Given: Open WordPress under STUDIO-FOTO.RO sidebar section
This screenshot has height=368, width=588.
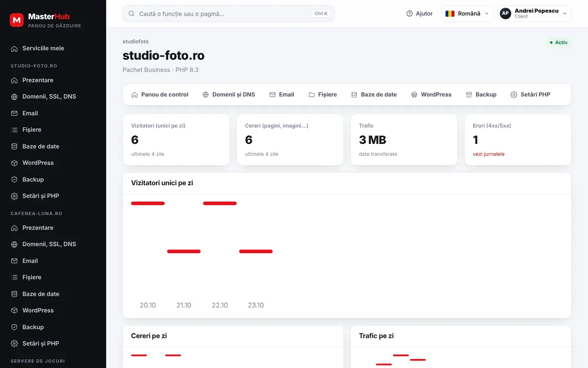Looking at the screenshot, I should click(53, 163).
